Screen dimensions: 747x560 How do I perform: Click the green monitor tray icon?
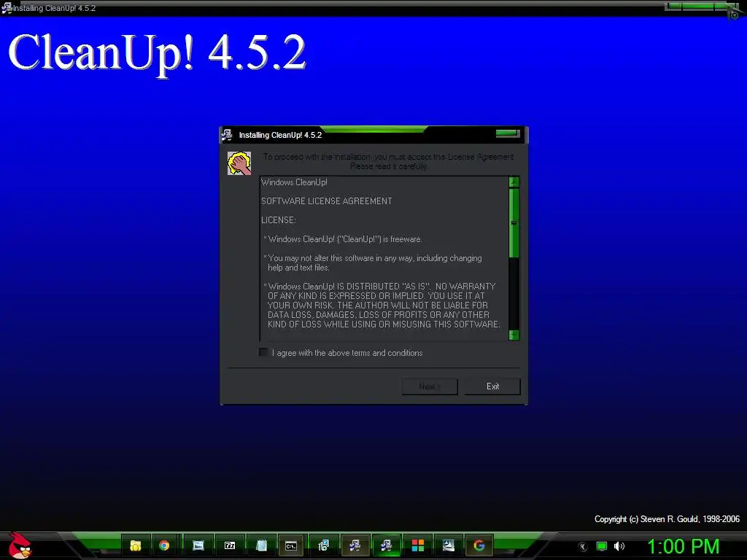click(602, 546)
